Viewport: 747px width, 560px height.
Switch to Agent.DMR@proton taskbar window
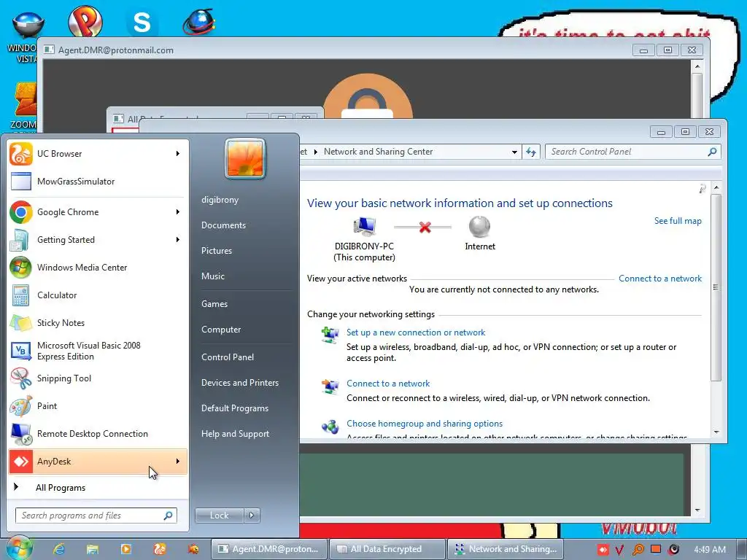click(268, 549)
